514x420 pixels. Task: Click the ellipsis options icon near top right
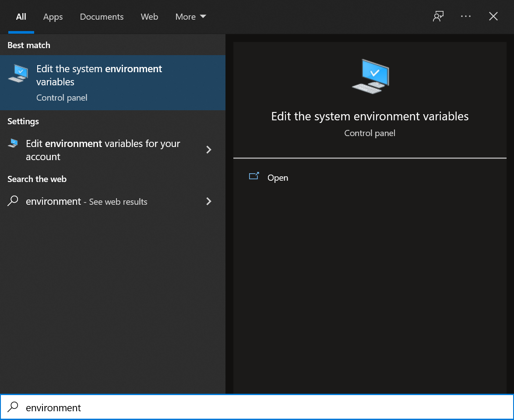465,16
